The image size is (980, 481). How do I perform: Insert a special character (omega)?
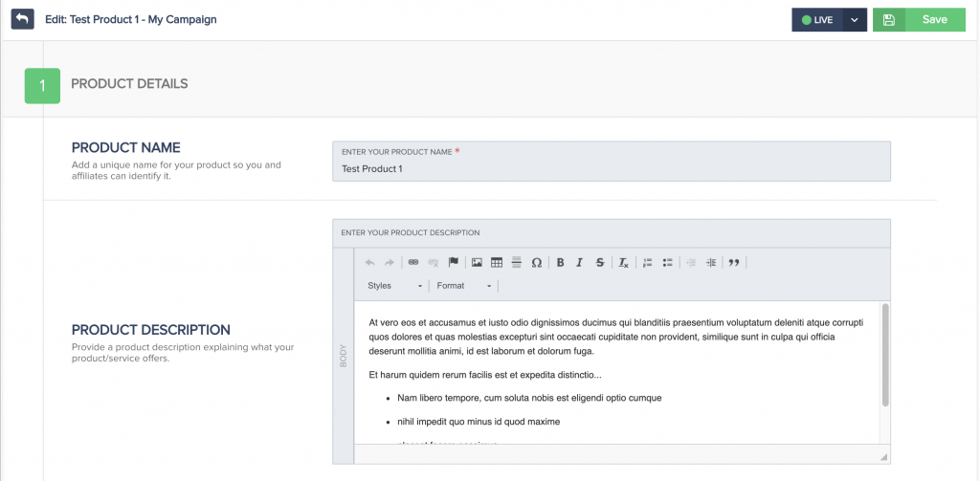[537, 262]
